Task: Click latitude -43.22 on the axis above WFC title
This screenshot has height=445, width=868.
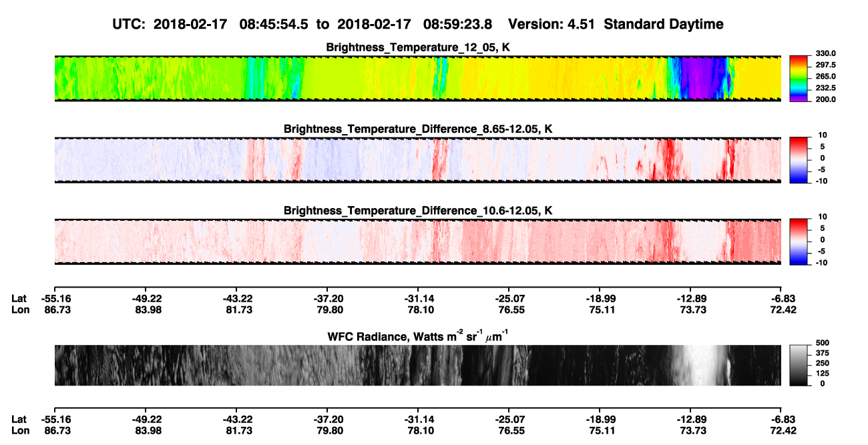Action: click(x=236, y=299)
